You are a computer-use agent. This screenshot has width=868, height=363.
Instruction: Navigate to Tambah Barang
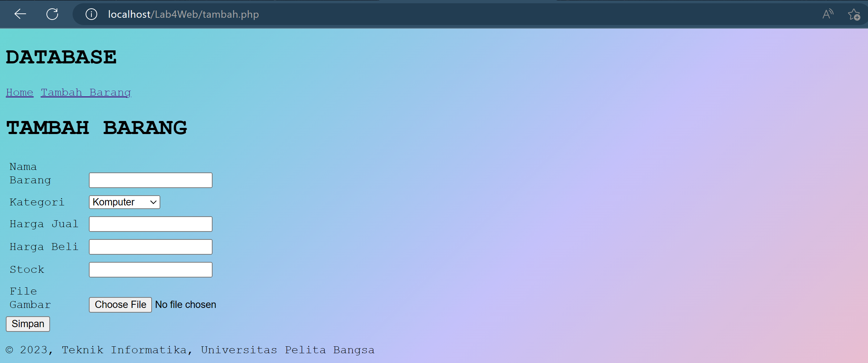coord(86,92)
